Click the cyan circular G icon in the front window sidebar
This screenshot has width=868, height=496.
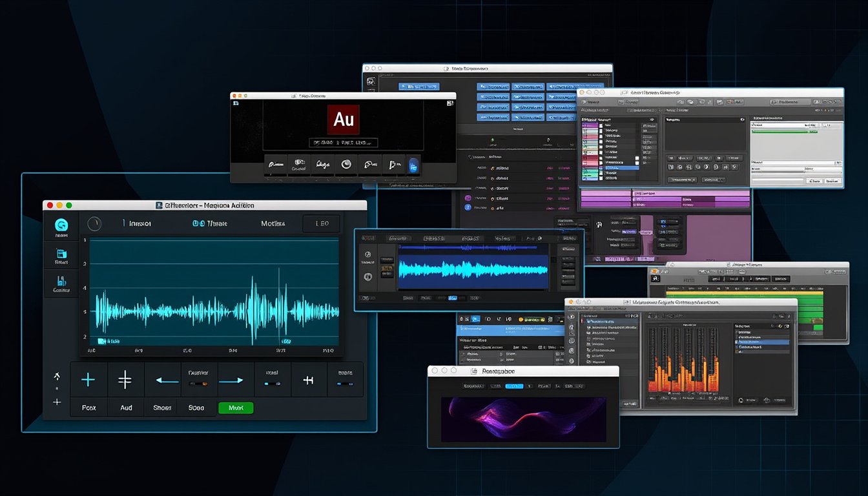[62, 225]
